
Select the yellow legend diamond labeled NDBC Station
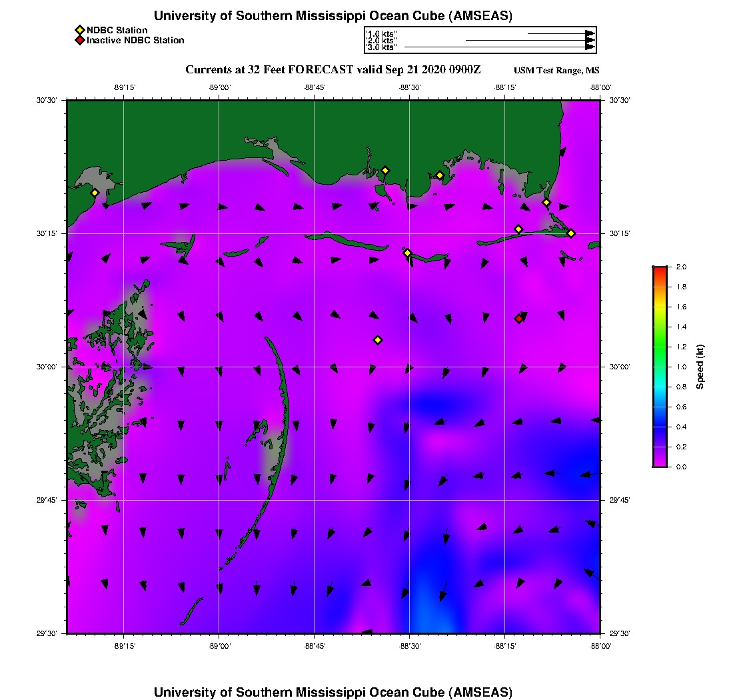[x=80, y=30]
